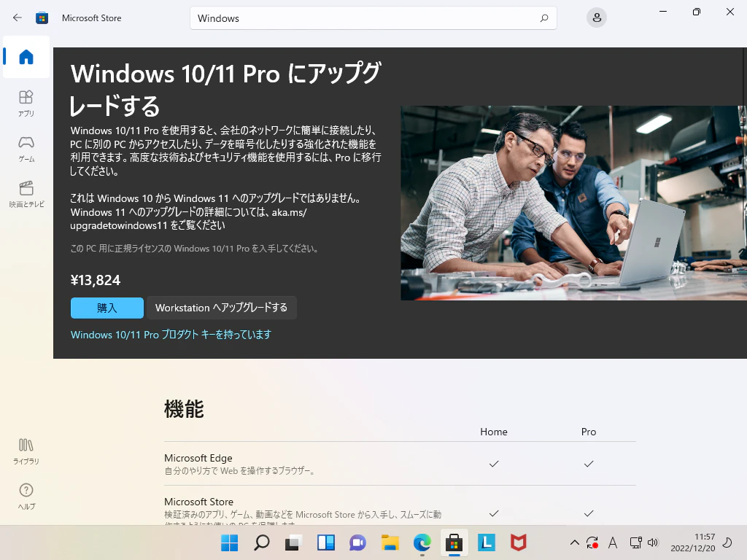Screen dimensions: 747x560
Task: Click the Microsoft Store taskbar icon
Action: [x=454, y=542]
